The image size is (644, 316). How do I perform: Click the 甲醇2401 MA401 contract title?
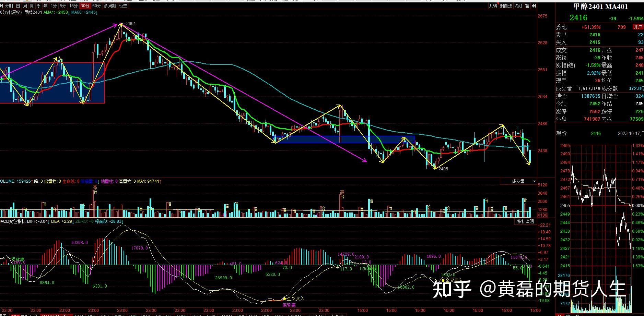600,7
